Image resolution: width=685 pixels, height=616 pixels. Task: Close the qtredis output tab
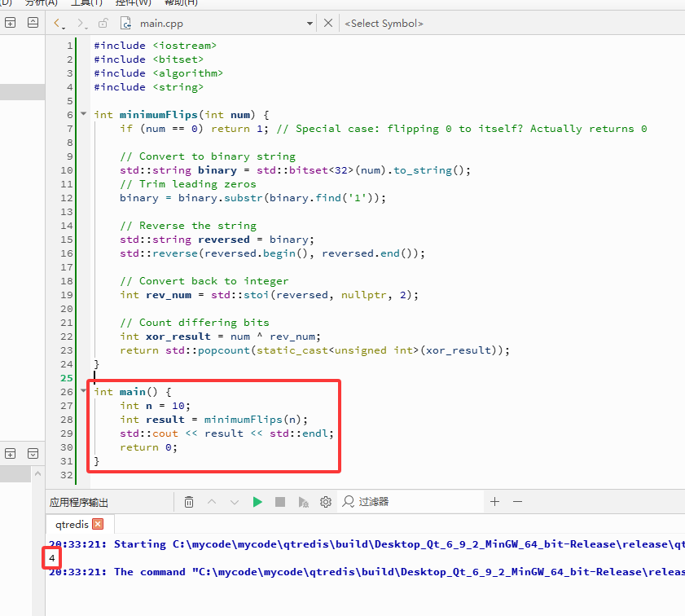[x=99, y=524]
